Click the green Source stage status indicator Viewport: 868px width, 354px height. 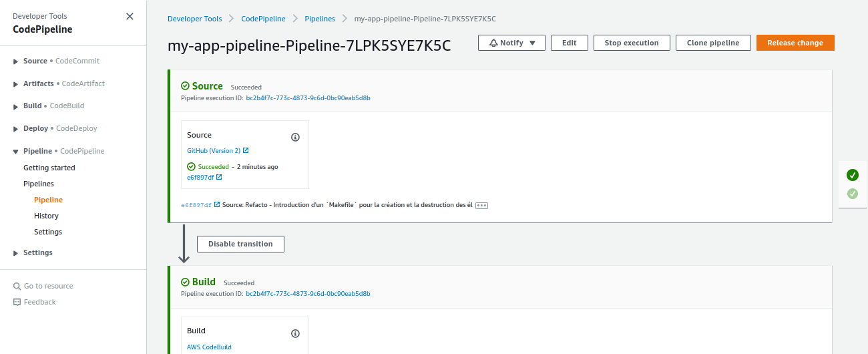point(852,175)
